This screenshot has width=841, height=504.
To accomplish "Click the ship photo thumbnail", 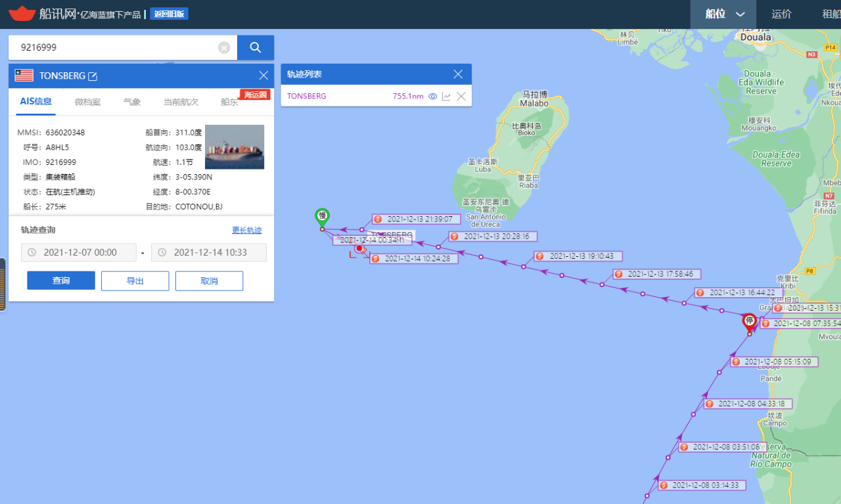I will coord(235,147).
